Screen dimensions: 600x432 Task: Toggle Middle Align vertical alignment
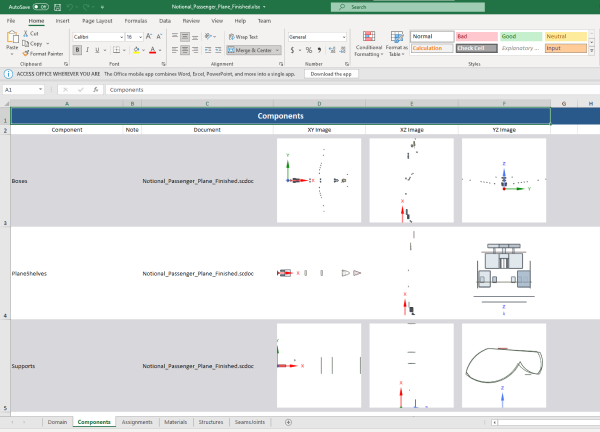[x=185, y=37]
